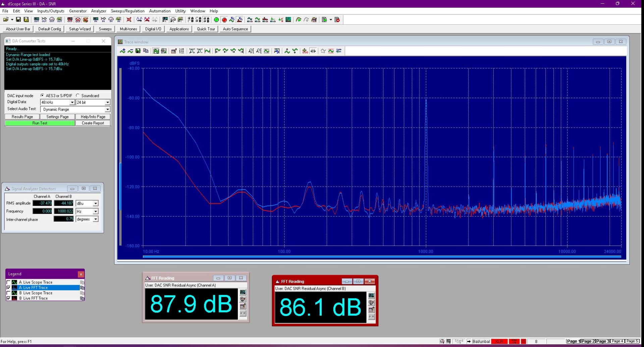
Task: Toggle the graph view icon in Trace toolbar
Action: [156, 51]
